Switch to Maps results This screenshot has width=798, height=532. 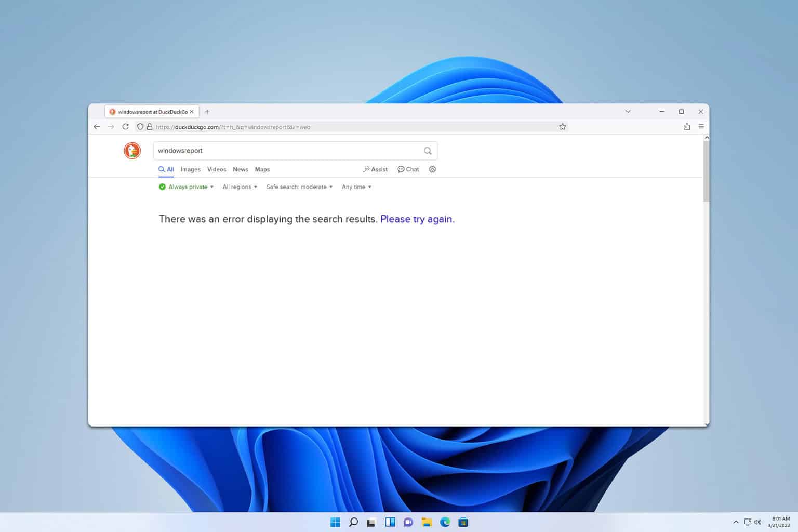click(262, 169)
